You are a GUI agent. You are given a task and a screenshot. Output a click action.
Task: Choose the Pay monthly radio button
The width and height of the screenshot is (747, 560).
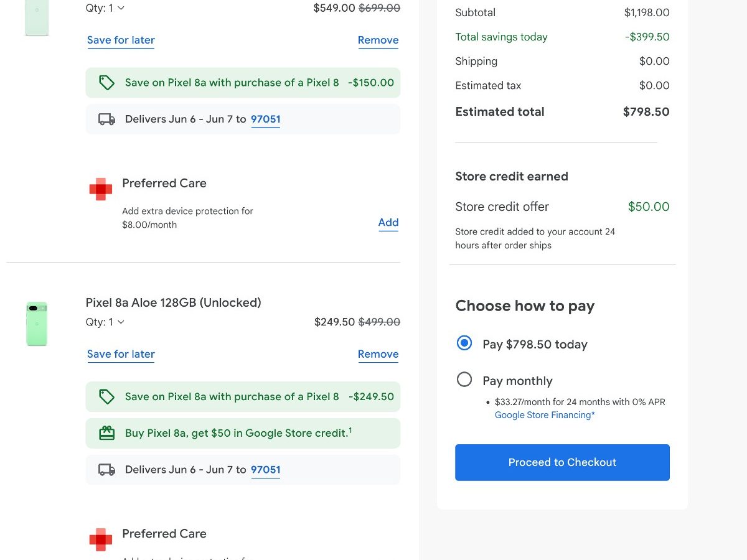[464, 380]
